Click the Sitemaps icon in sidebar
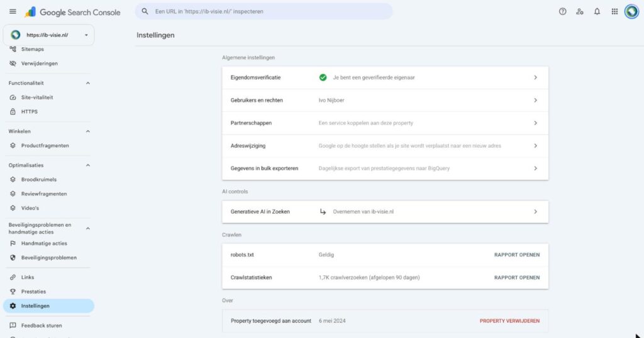 [13, 49]
